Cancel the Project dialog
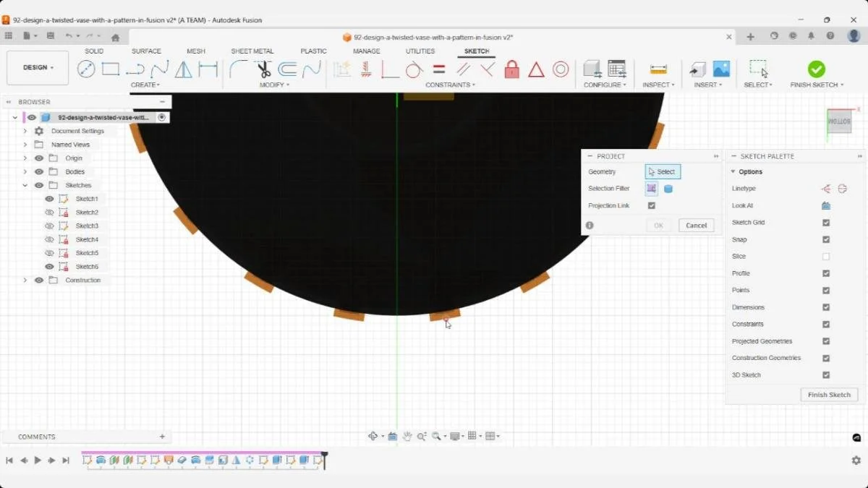This screenshot has height=488, width=868. click(695, 225)
